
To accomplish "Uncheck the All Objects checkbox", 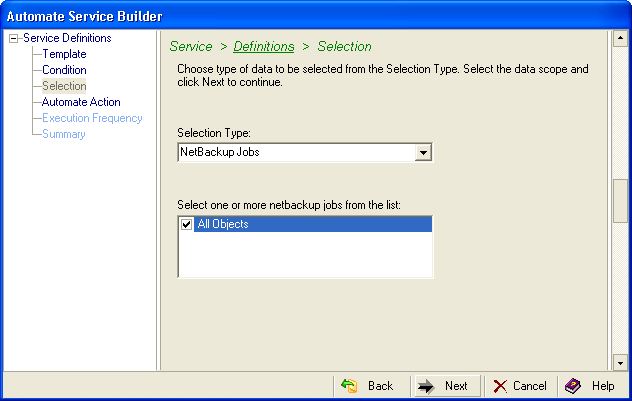I will tap(186, 224).
